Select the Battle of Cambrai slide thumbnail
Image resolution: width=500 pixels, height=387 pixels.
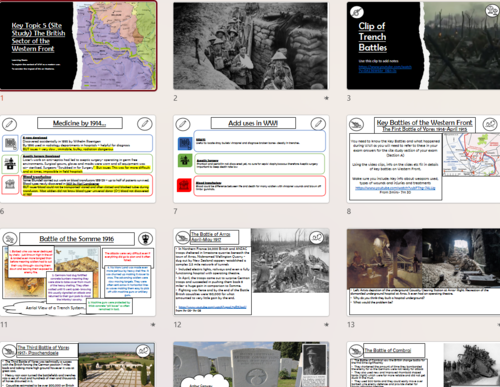[423, 364]
